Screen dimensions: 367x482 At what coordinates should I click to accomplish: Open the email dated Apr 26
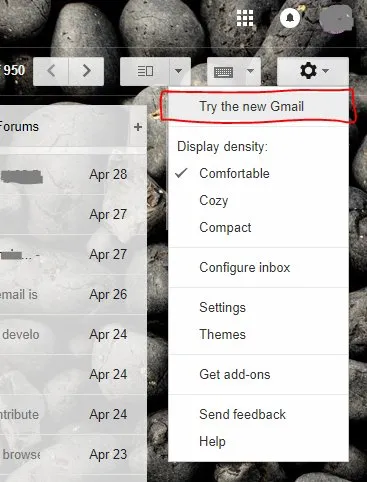[73, 294]
